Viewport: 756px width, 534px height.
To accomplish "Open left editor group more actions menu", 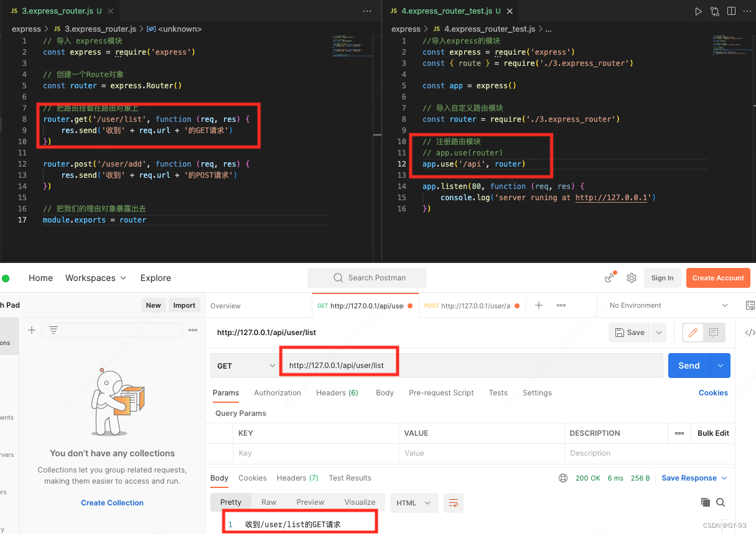I will [x=367, y=11].
